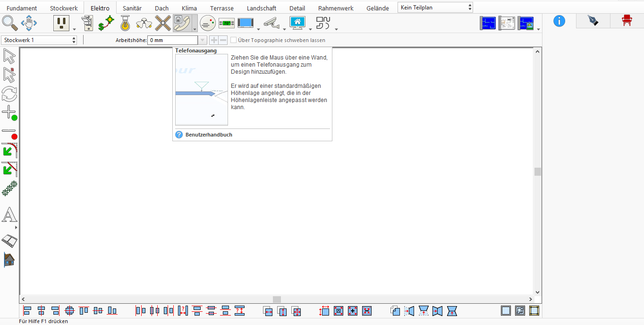Image resolution: width=644 pixels, height=325 pixels.
Task: Click the small house icon in left toolbar
Action: 9,259
